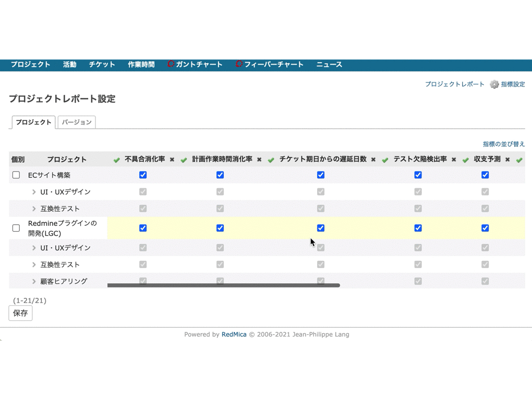Expand UI・UXデザイン under Redmineプラグインの開発
Screen dimensions: 532x399
click(33, 248)
